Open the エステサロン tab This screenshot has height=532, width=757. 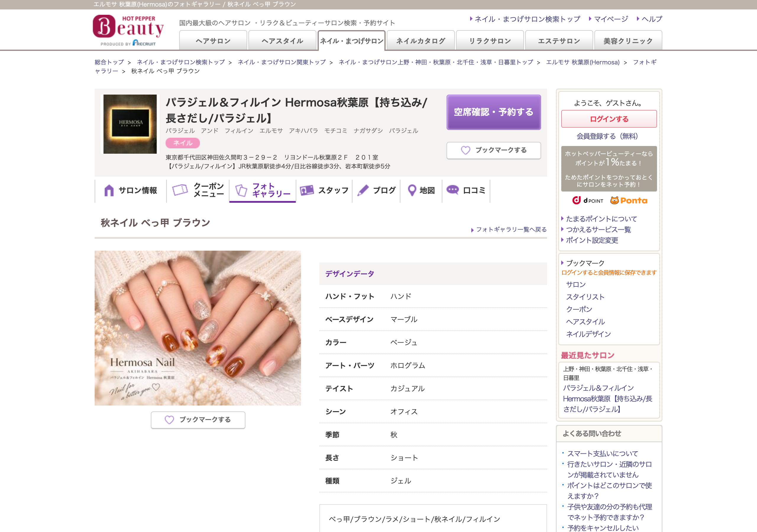(559, 40)
